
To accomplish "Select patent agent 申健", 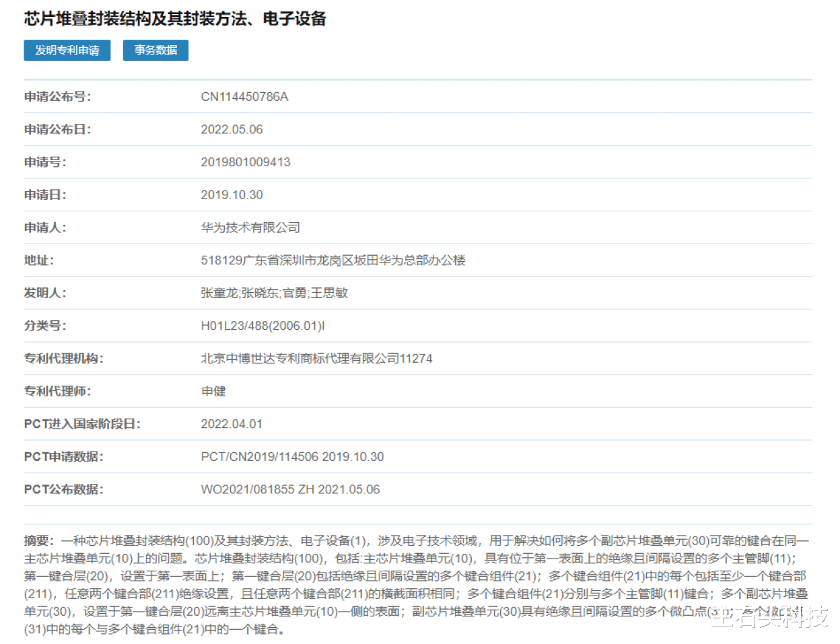I will tap(213, 391).
